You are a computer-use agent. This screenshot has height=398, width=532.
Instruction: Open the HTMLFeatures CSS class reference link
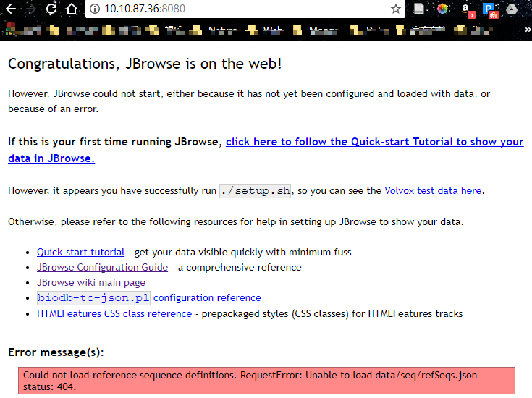click(x=114, y=313)
